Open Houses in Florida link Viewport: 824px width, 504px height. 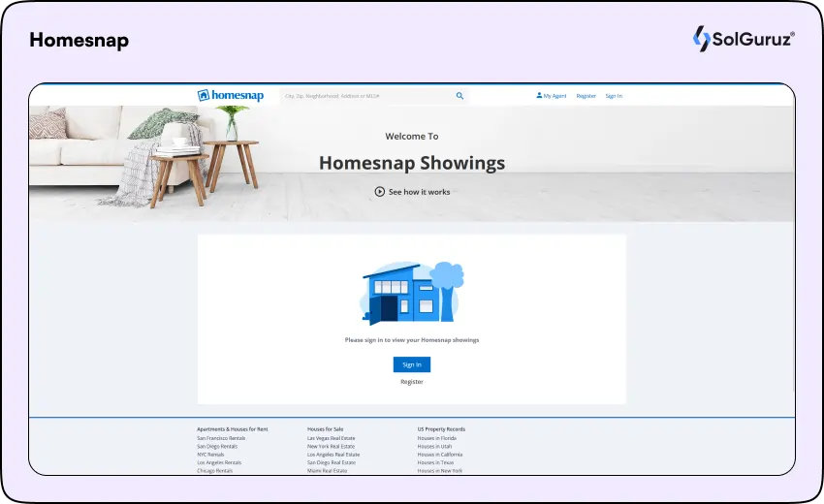[437, 438]
